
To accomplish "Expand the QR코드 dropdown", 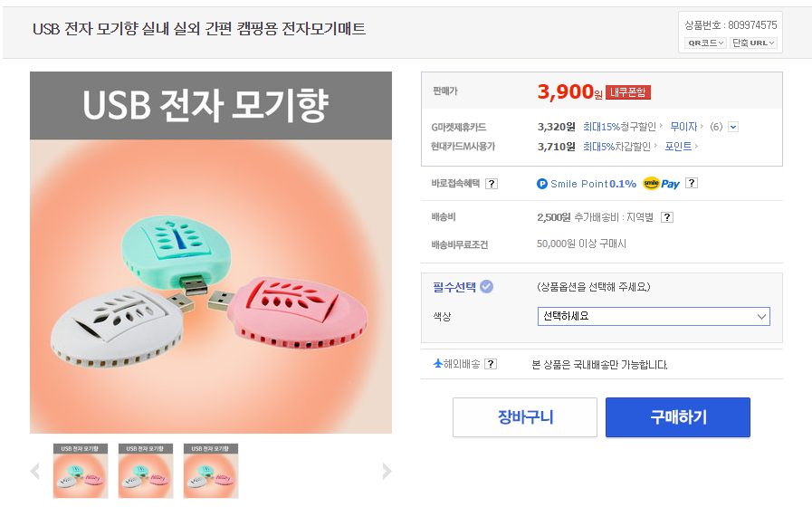I will [706, 43].
